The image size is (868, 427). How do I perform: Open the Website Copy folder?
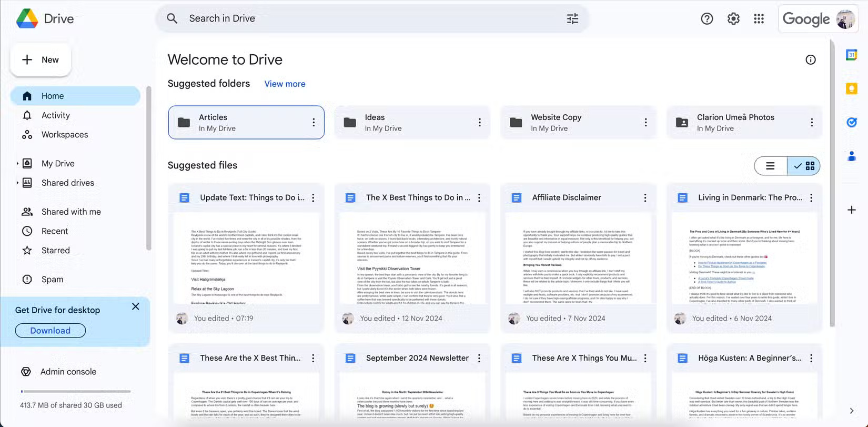pyautogui.click(x=578, y=122)
